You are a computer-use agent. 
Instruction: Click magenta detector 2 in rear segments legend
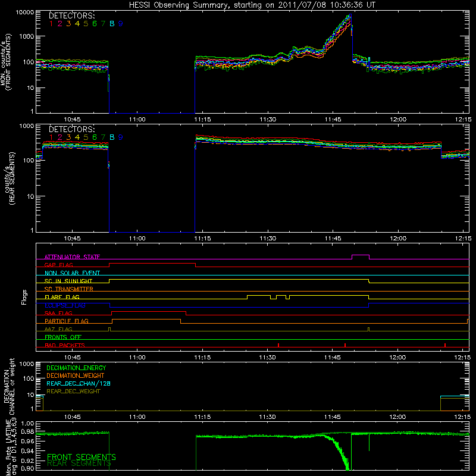pyautogui.click(x=60, y=137)
